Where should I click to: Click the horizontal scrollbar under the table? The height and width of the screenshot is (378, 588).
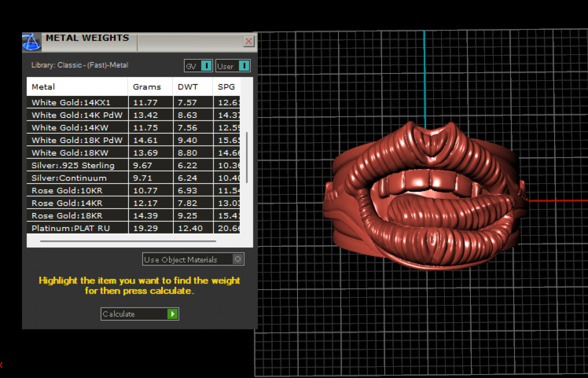127,241
